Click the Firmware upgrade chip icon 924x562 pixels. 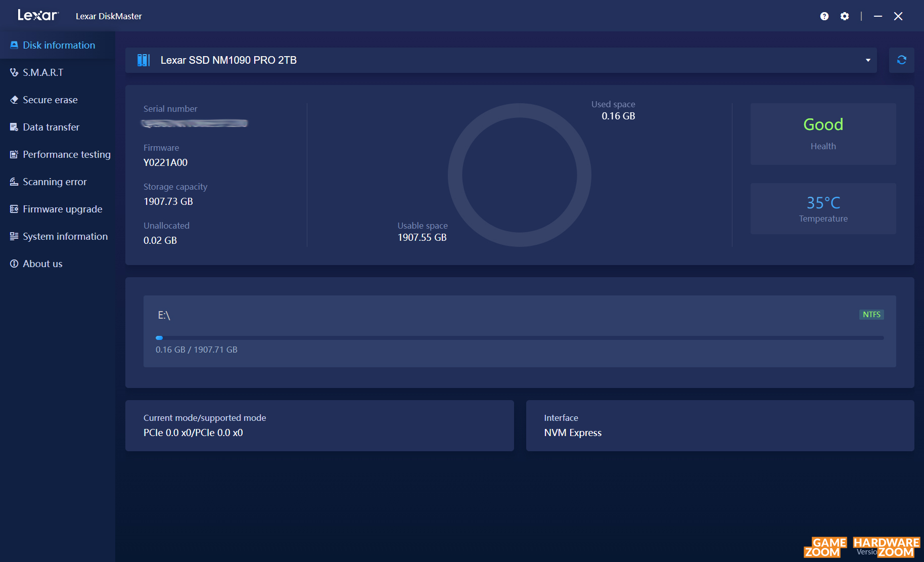click(x=14, y=209)
